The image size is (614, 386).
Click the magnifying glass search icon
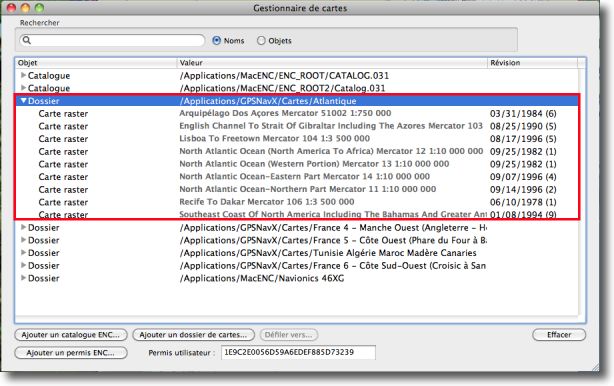click(x=27, y=40)
